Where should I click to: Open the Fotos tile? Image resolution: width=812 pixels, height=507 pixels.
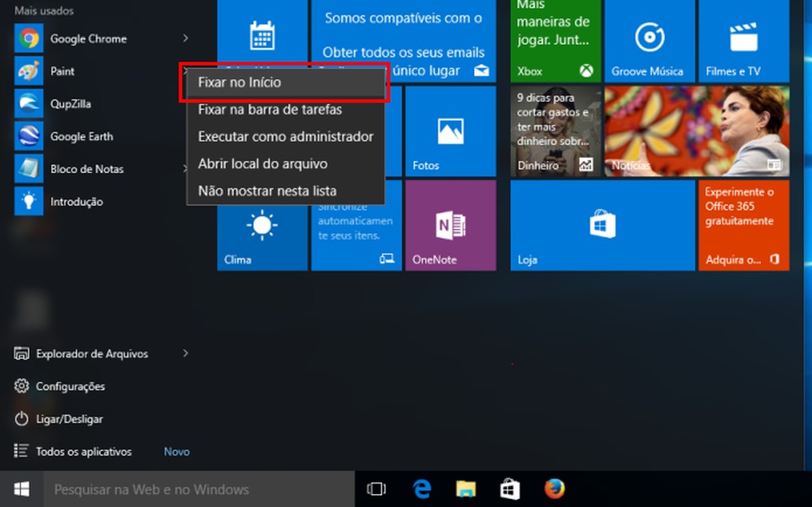(451, 131)
